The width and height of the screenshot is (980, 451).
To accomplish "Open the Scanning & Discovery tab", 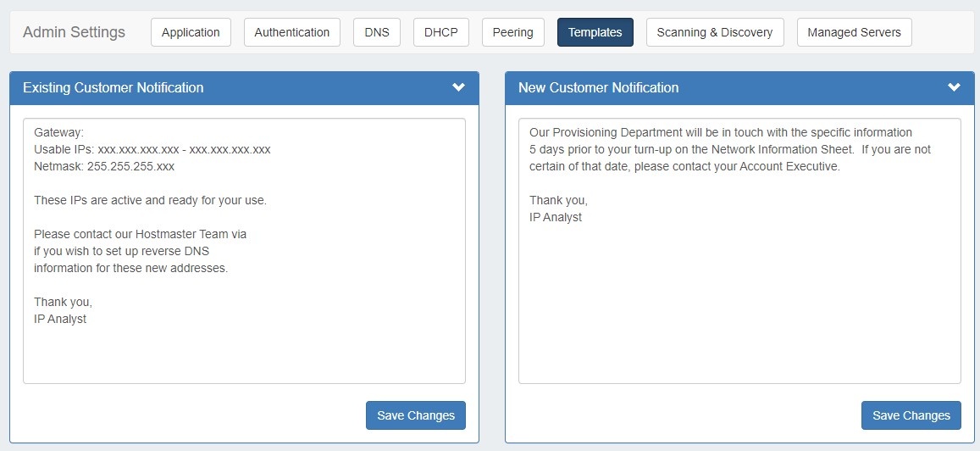I will tap(714, 32).
